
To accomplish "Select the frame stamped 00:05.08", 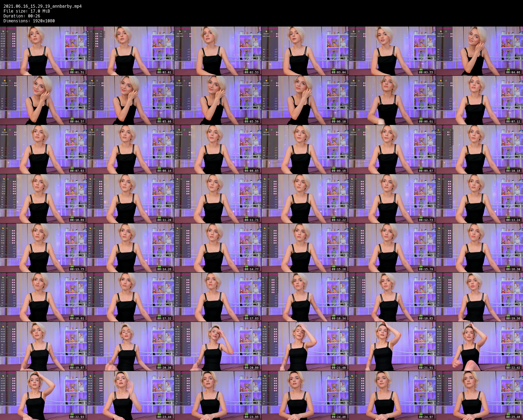I will click(130, 100).
